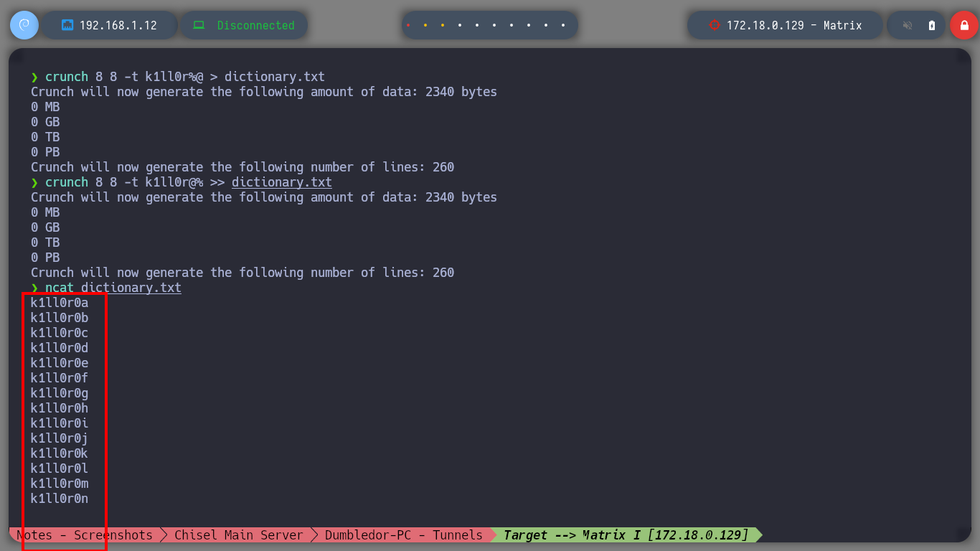Screen dimensions: 980x551
Task: Click underlined dictionary.txt in the second crunch command
Action: point(282,182)
